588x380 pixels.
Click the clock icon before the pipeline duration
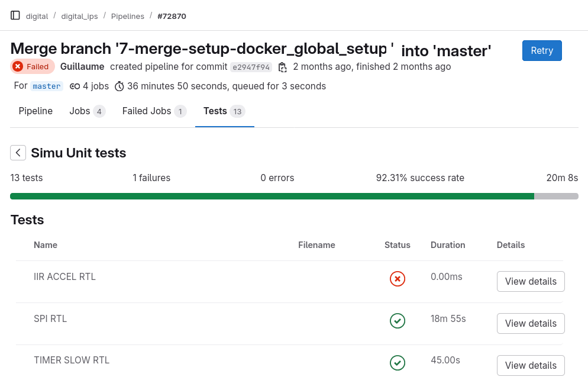[119, 86]
